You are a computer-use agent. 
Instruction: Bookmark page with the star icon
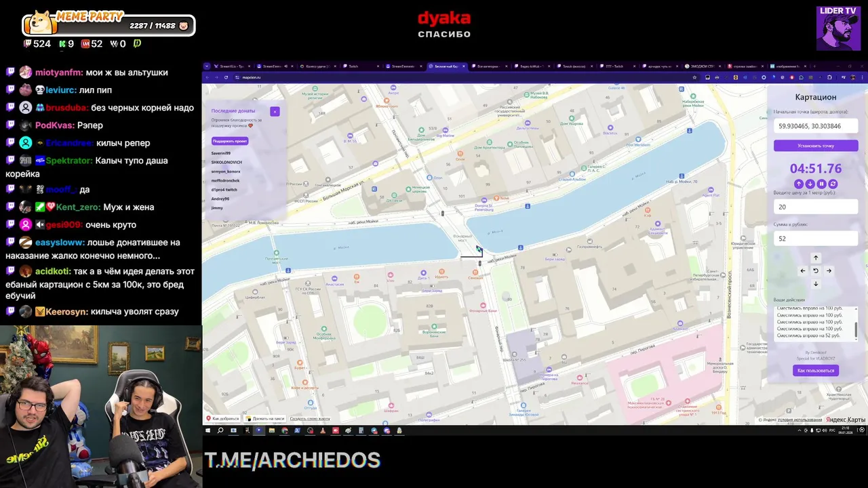coord(694,77)
